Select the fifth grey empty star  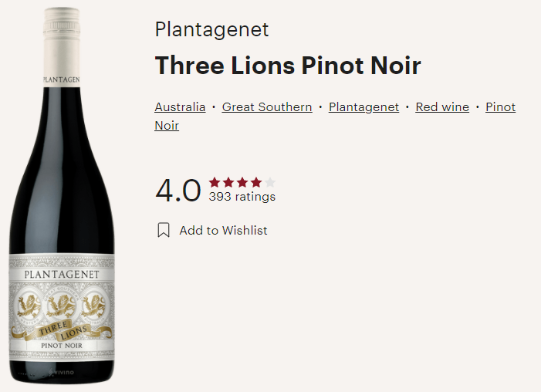270,182
